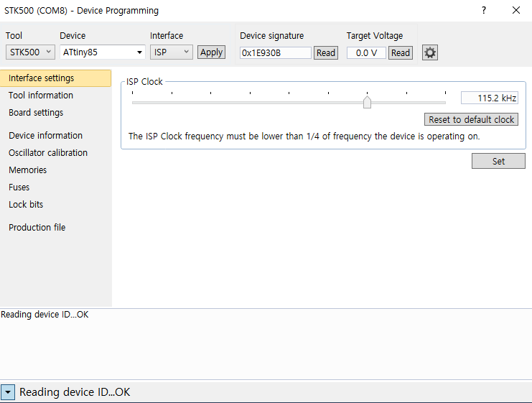Viewport: 532px width, 403px height.
Task: Open the Interface dropdown showing ISP
Action: click(x=172, y=52)
